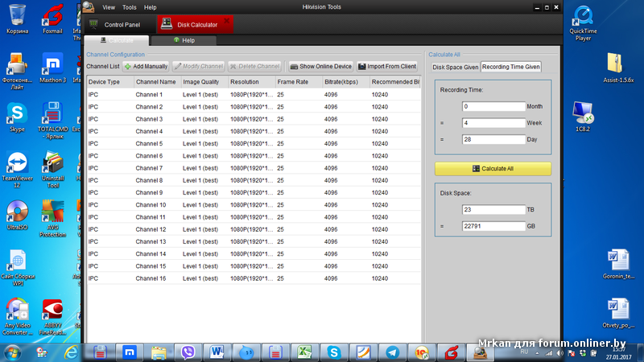This screenshot has height=362, width=644.
Task: Open the Word icon in taskbar
Action: click(218, 352)
